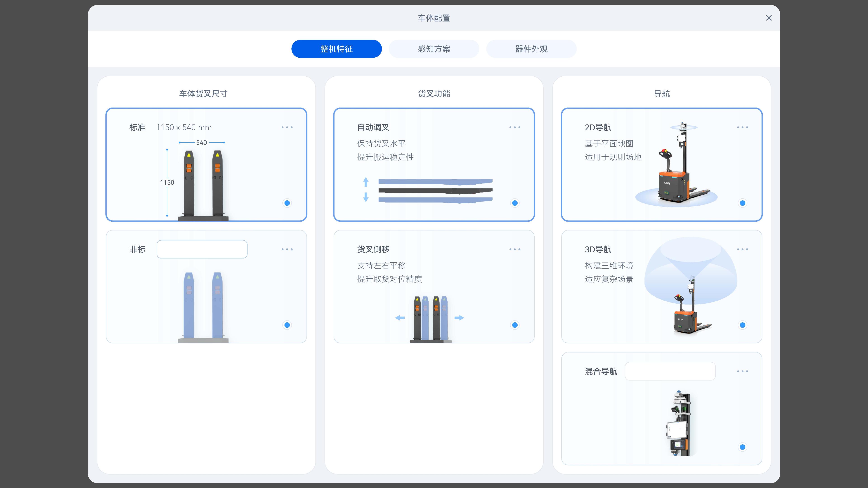Screen dimensions: 868x488
Task: Open options menu on the 货叉侧移 card
Action: point(514,249)
